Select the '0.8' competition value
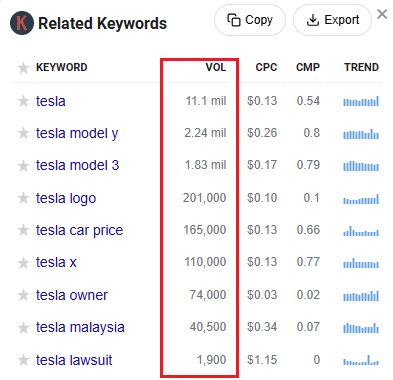This screenshot has width=393, height=380. (x=312, y=133)
